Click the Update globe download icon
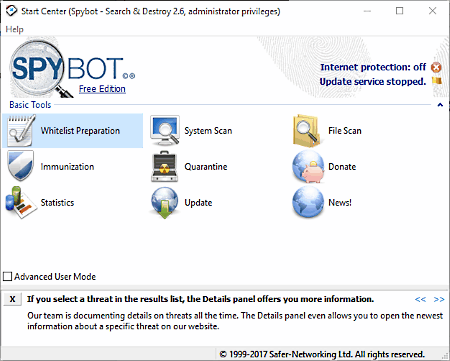Image resolution: width=450 pixels, height=361 pixels. [164, 203]
